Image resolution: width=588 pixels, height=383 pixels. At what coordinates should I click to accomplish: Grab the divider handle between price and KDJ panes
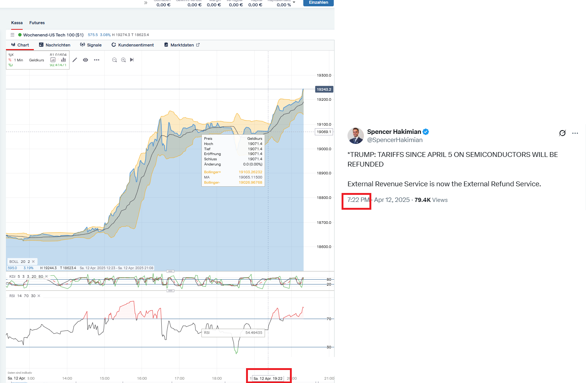tap(171, 271)
